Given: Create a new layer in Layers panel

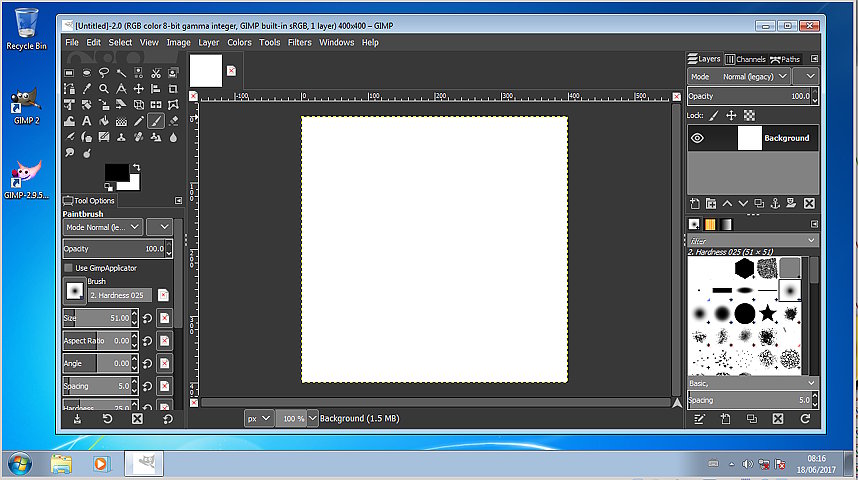Looking at the screenshot, I should 695,204.
